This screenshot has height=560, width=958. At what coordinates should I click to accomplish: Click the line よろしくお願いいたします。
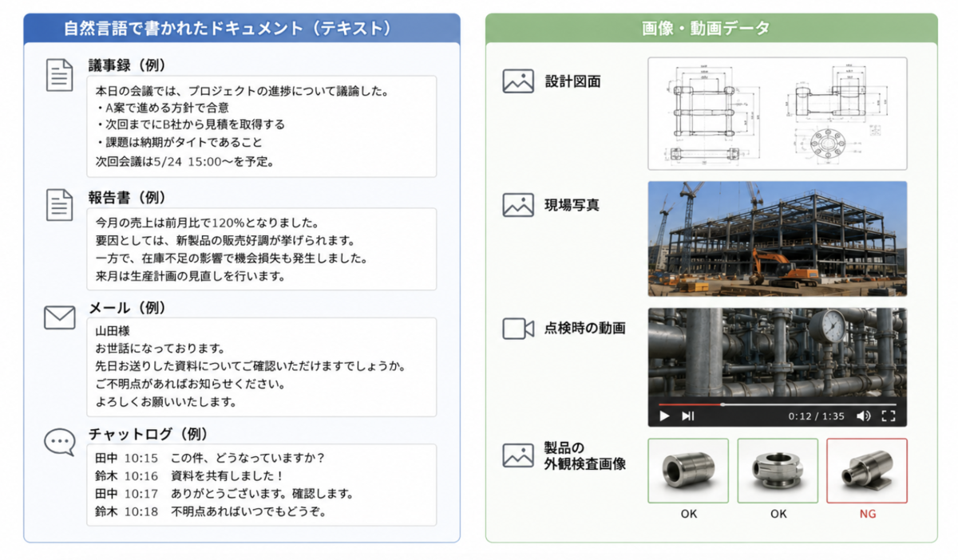(x=166, y=402)
